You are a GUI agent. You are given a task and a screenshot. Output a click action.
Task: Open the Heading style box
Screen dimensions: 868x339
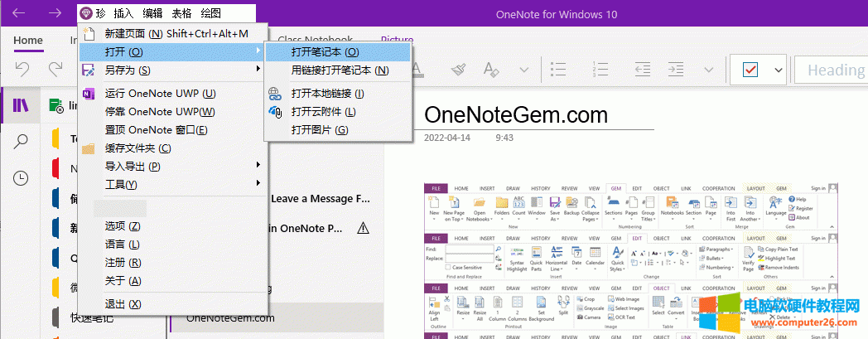831,70
